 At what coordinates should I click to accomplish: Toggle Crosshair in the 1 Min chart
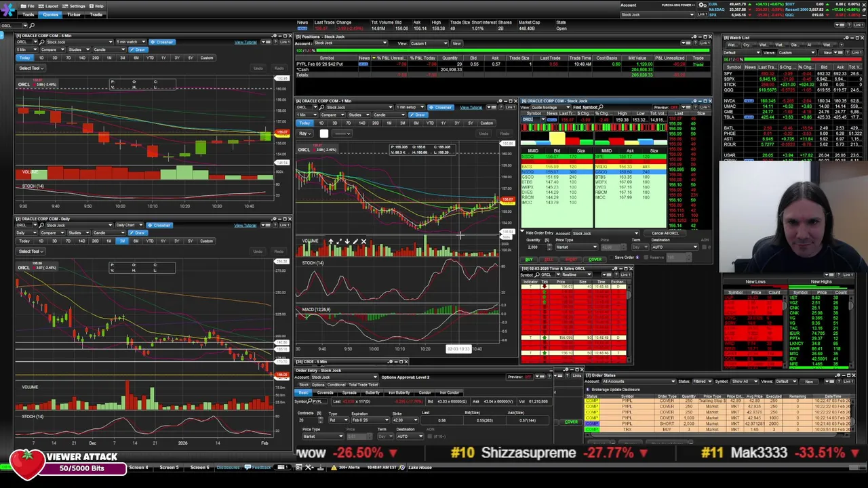point(441,107)
